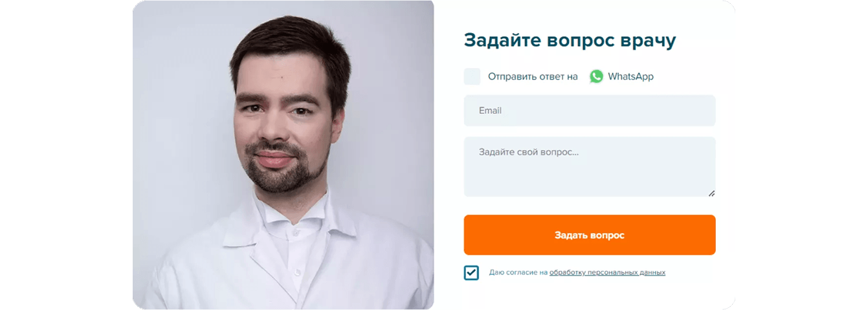Viewport: 868px width, 310px height.
Task: Click the 'Email' placeholder text
Action: click(x=490, y=111)
